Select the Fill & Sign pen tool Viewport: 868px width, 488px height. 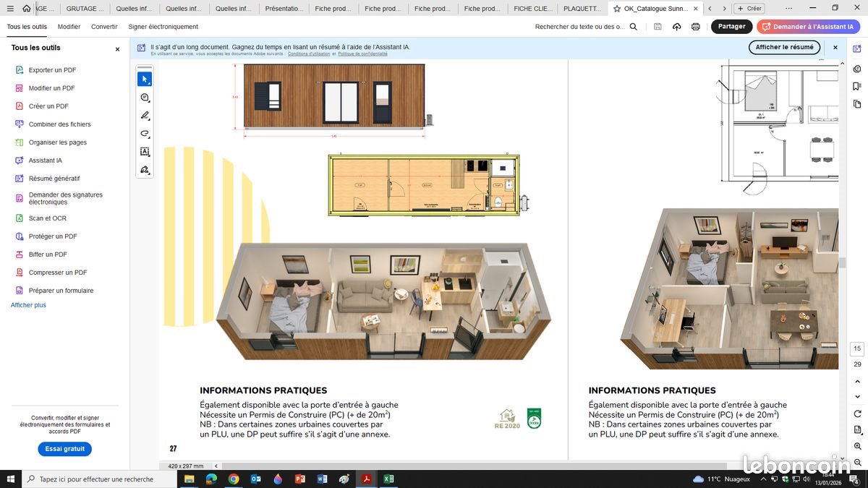[x=145, y=169]
